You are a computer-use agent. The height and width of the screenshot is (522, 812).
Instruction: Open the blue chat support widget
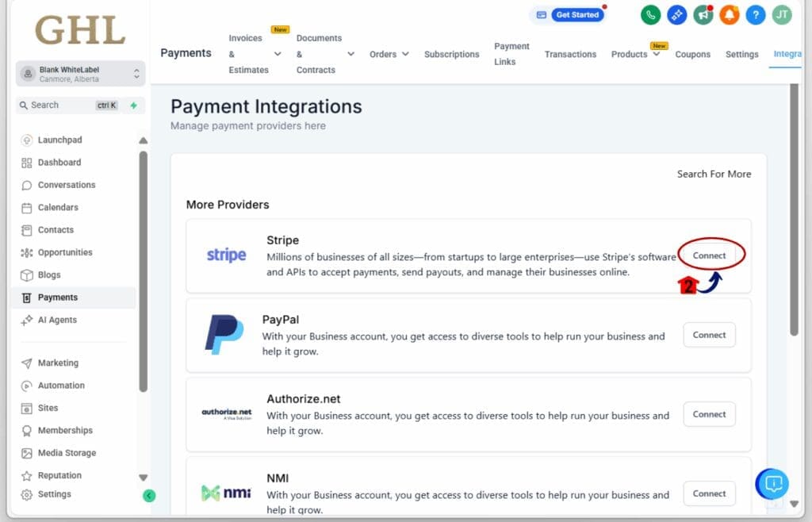pos(772,484)
